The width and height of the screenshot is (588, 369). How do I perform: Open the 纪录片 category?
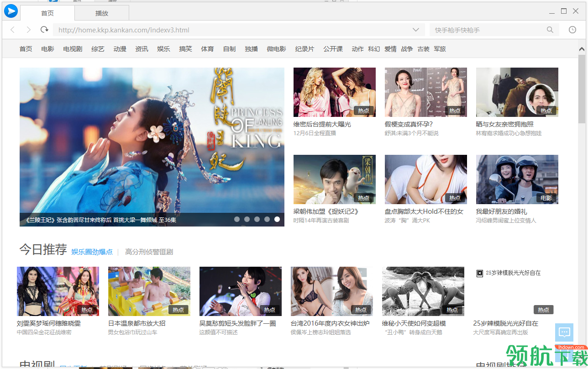coord(304,49)
